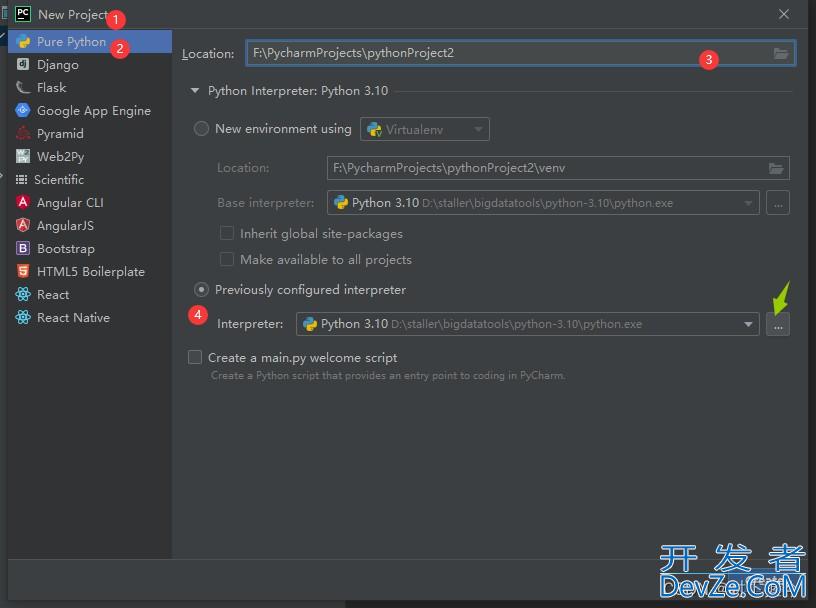Viewport: 816px width, 608px height.
Task: Select HTML5 Boilerplate project label
Action: click(x=91, y=272)
